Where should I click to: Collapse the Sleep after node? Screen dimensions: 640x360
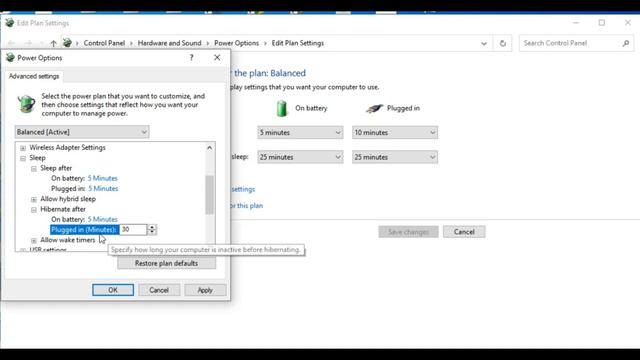[x=34, y=168]
